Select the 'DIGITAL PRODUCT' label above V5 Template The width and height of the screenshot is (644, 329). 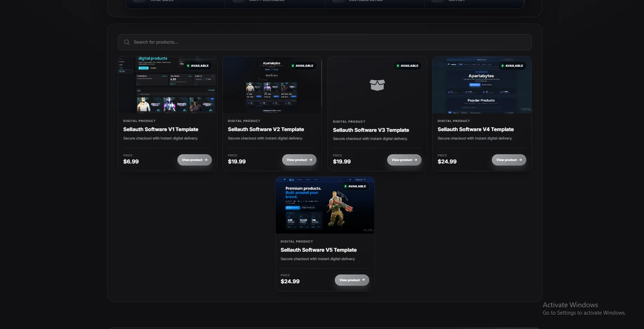click(x=297, y=241)
